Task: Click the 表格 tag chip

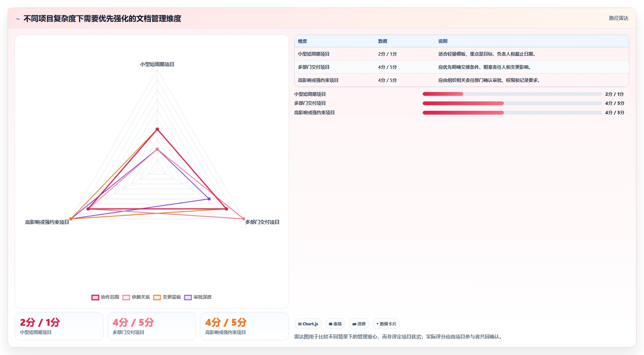Action: pos(335,324)
